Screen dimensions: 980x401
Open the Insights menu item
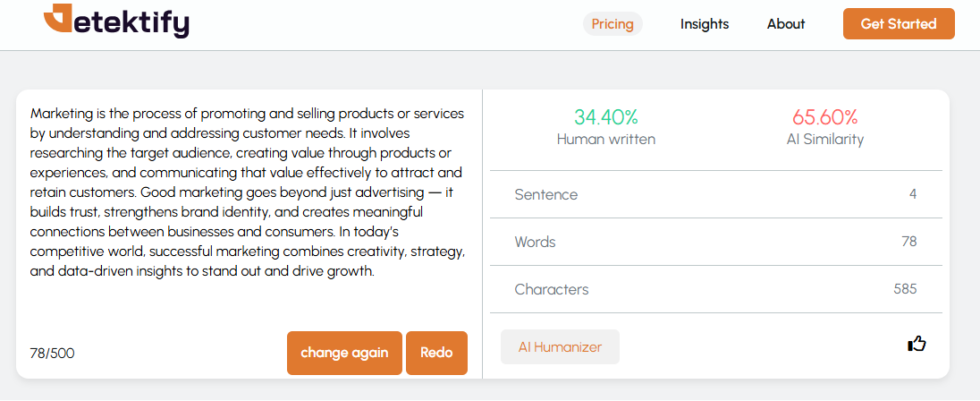tap(705, 24)
